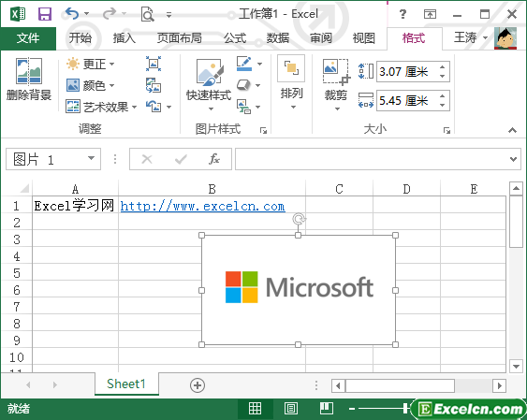This screenshot has height=420, width=527.
Task: Switch to the 视图 tab
Action: point(363,38)
